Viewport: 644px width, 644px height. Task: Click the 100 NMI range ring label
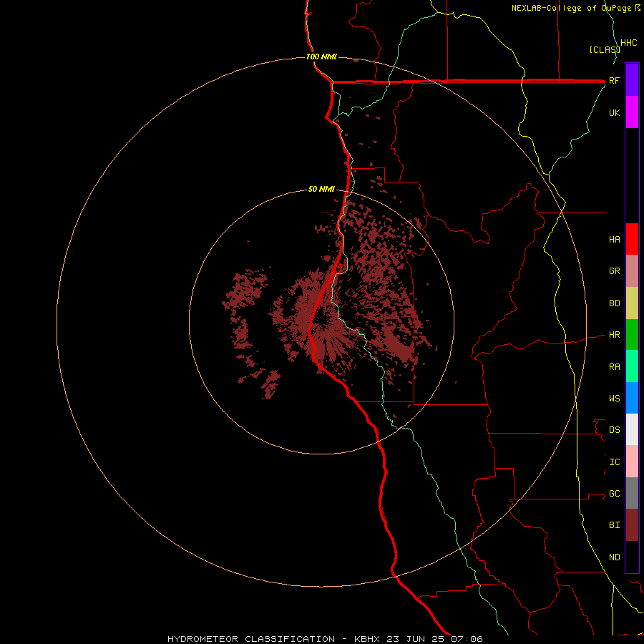(321, 57)
